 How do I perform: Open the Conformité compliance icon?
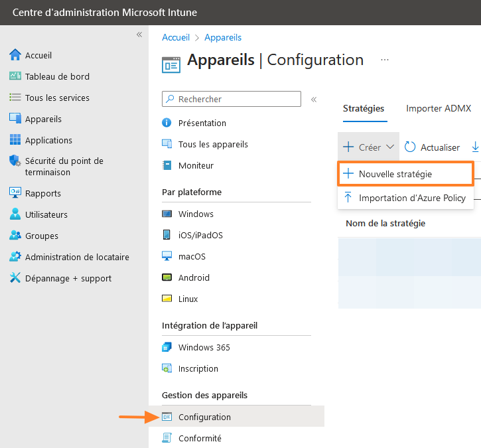167,438
